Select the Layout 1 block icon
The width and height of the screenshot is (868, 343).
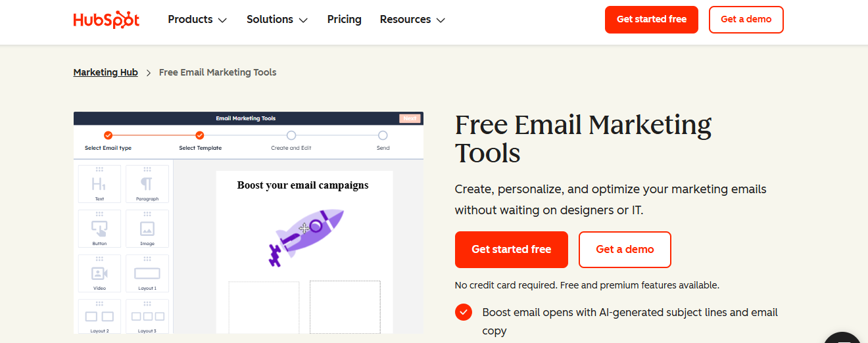(147, 273)
